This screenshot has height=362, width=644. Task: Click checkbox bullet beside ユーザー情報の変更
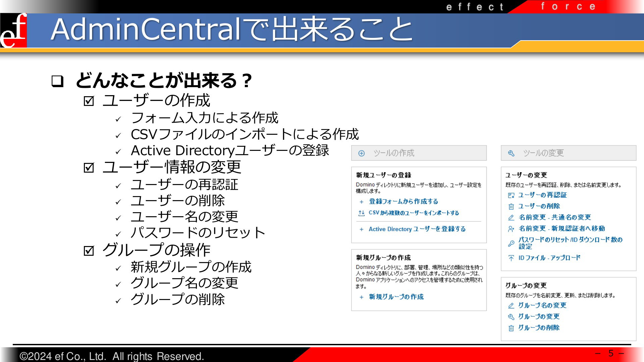[x=89, y=168]
